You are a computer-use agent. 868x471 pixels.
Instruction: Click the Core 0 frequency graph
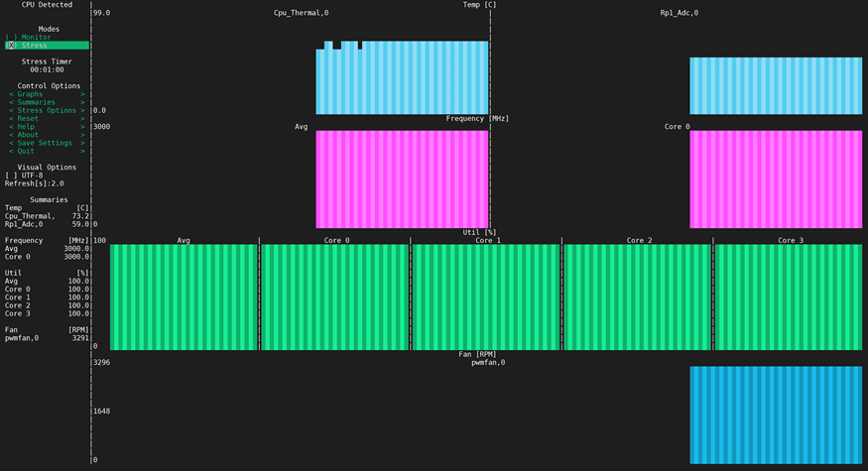coord(776,179)
